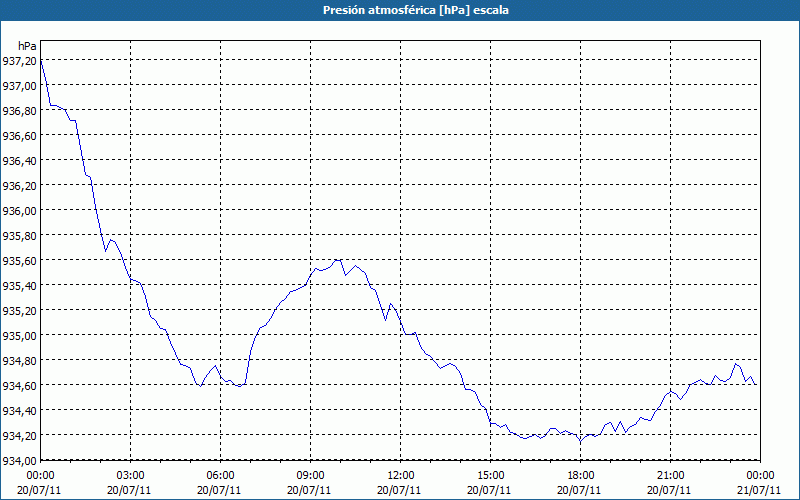
Task: Click the 12:00 time axis label
Action: coord(401,476)
